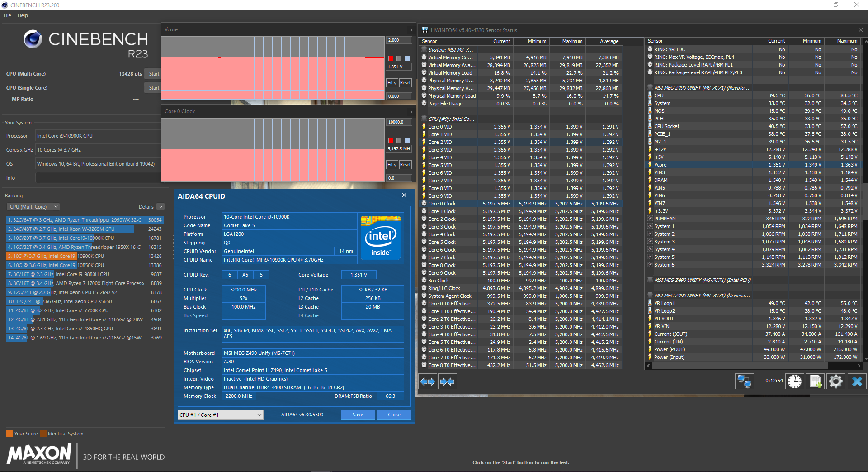
Task: Click the Core 0 Clock graph maximum field 10000.0
Action: 399,122
